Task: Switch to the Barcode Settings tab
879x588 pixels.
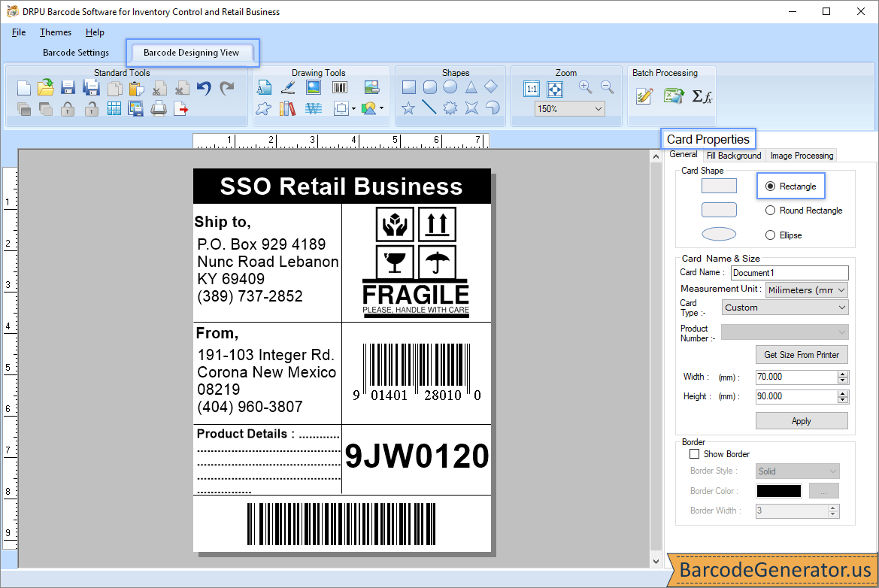Action: pyautogui.click(x=76, y=52)
